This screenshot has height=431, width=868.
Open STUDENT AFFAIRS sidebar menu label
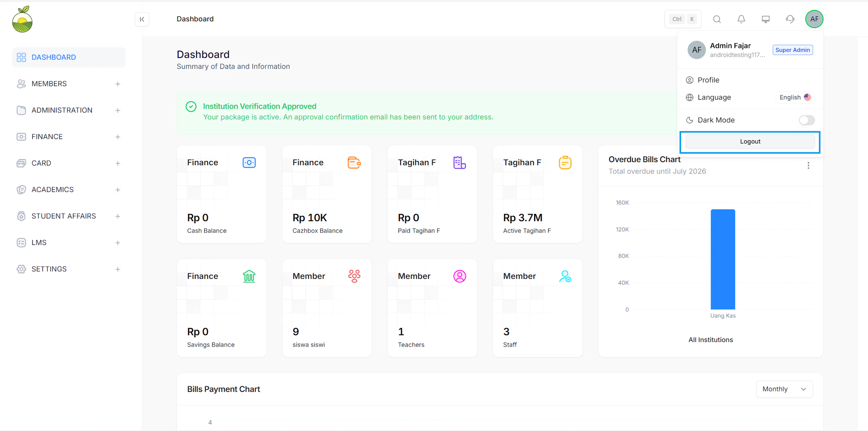64,216
